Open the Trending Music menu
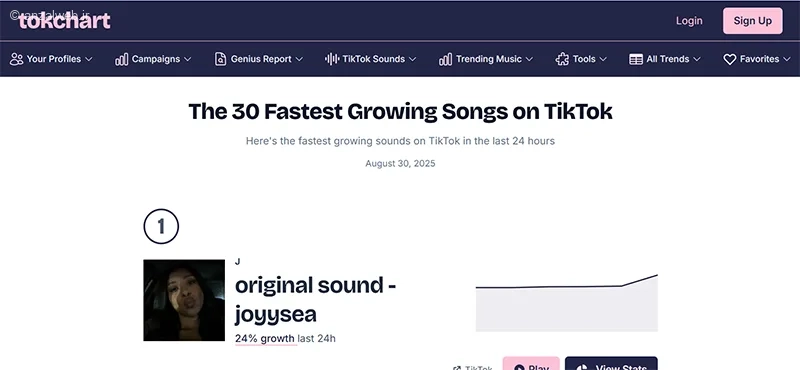800x370 pixels. pyautogui.click(x=486, y=59)
